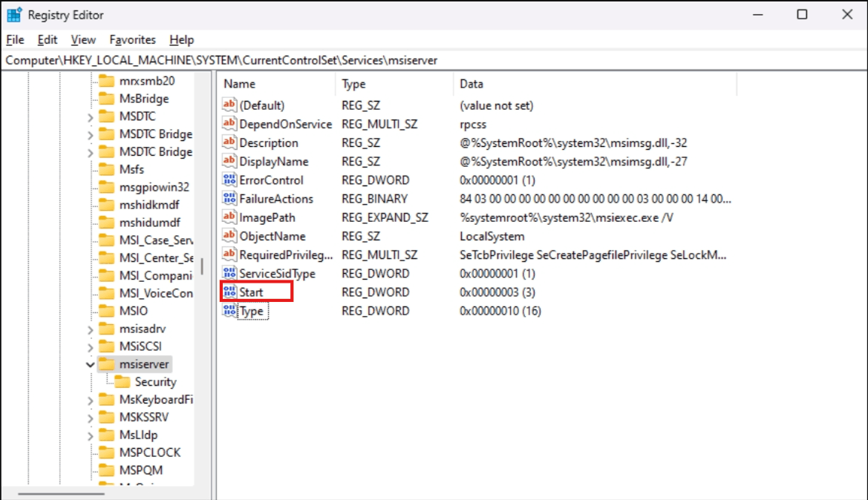
Task: Select the ObjectName value icon
Action: point(229,236)
